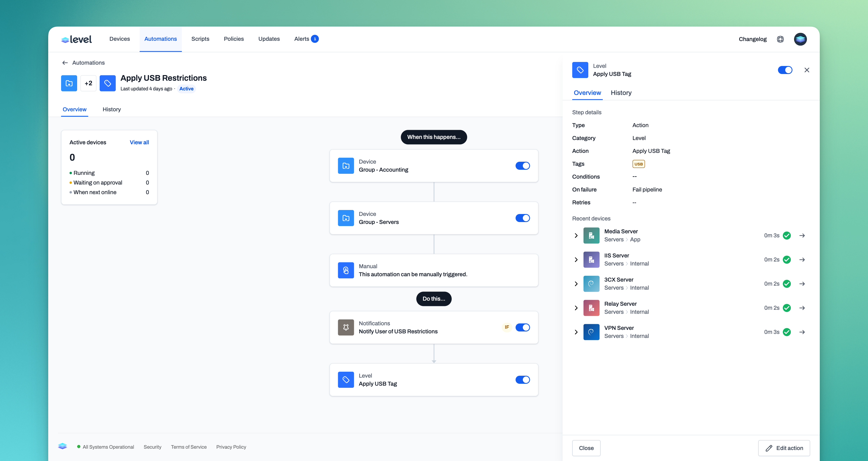Toggle the Apply USB Tag switch in the side panel
Screen dimensions: 868x461
click(785, 70)
